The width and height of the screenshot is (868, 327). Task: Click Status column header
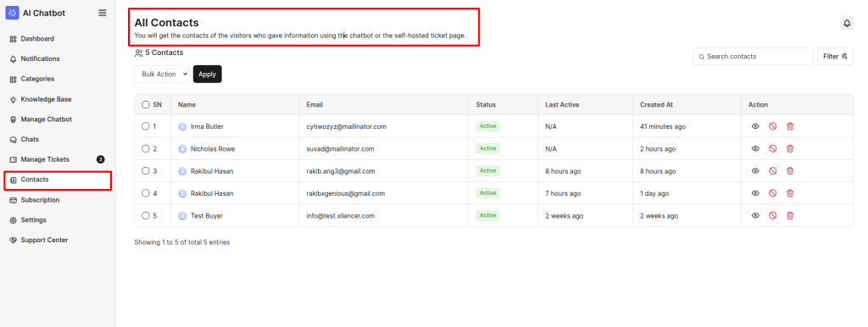[x=486, y=104]
